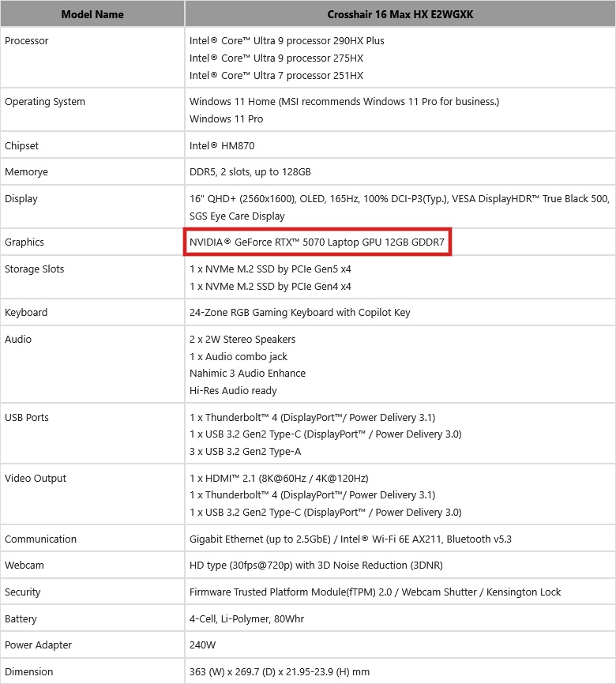616x684 pixels.
Task: Click the Core Ultra 7 251HX processor entry
Action: [x=276, y=75]
